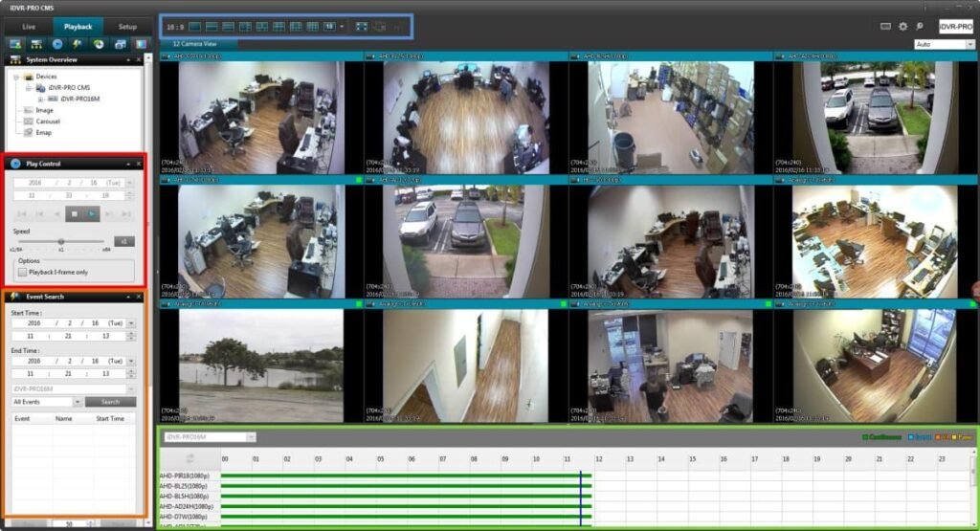The height and width of the screenshot is (531, 980).
Task: Switch to the Live tab
Action: [29, 27]
